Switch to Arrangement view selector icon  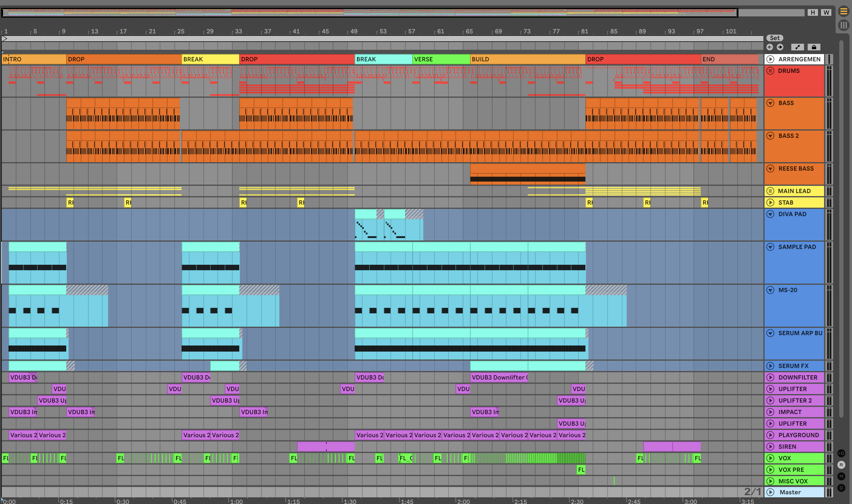843,12
